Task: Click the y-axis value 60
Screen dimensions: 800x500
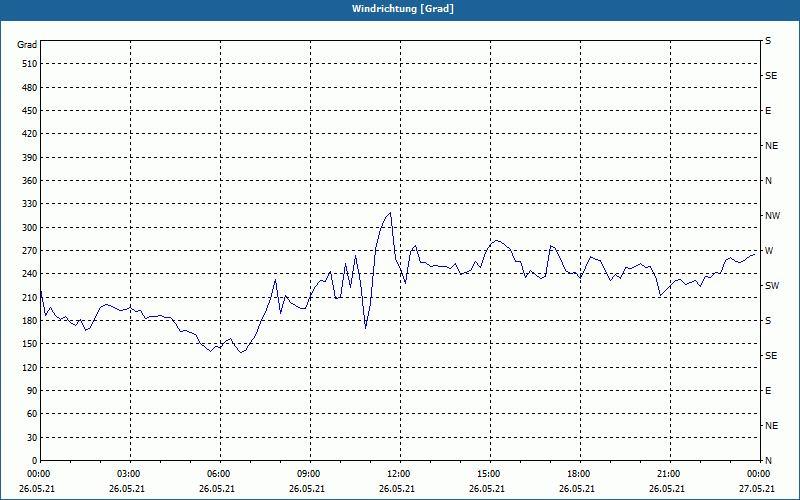Action: pyautogui.click(x=32, y=414)
